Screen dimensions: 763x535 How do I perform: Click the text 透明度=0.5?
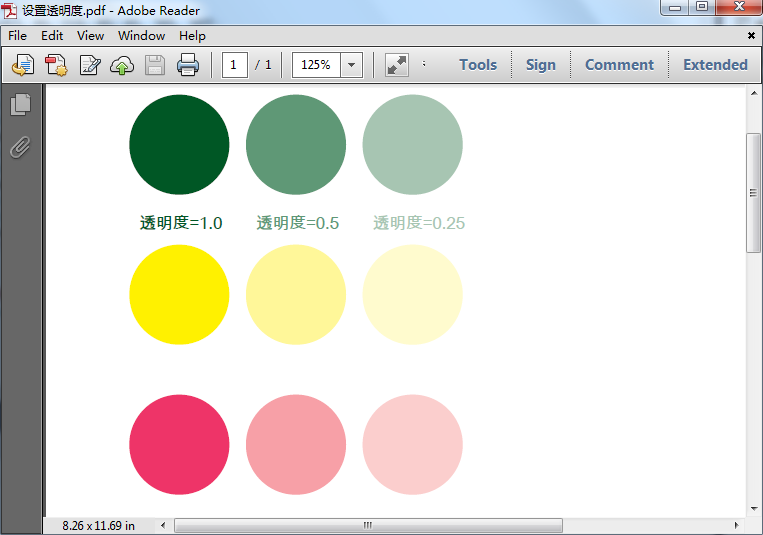[x=298, y=223]
